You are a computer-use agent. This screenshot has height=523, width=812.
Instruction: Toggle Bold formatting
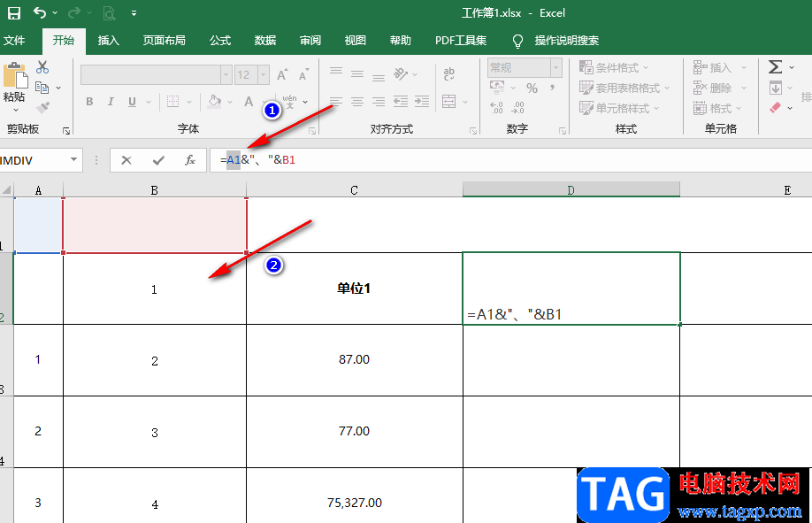coord(89,102)
